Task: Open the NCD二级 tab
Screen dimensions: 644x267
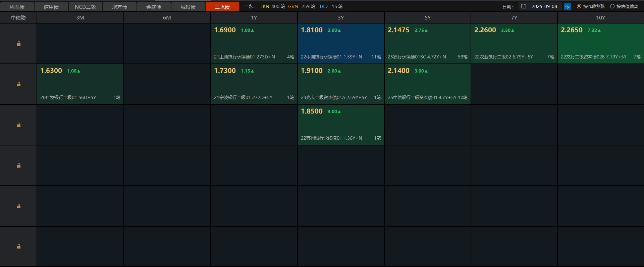Action: [x=86, y=7]
